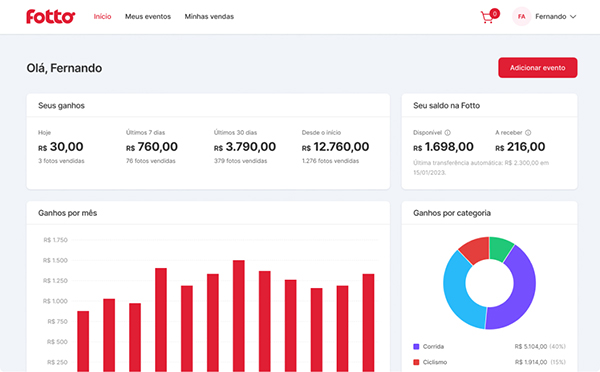Click the Fotto logo
The width and height of the screenshot is (600, 372).
coord(51,16)
